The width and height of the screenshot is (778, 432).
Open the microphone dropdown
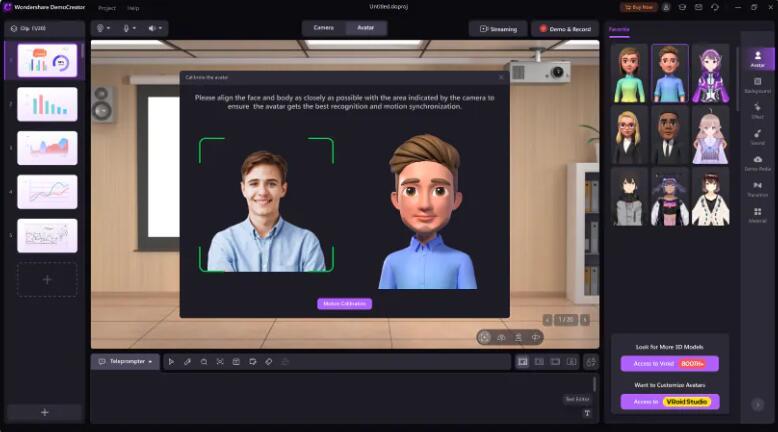coord(129,28)
